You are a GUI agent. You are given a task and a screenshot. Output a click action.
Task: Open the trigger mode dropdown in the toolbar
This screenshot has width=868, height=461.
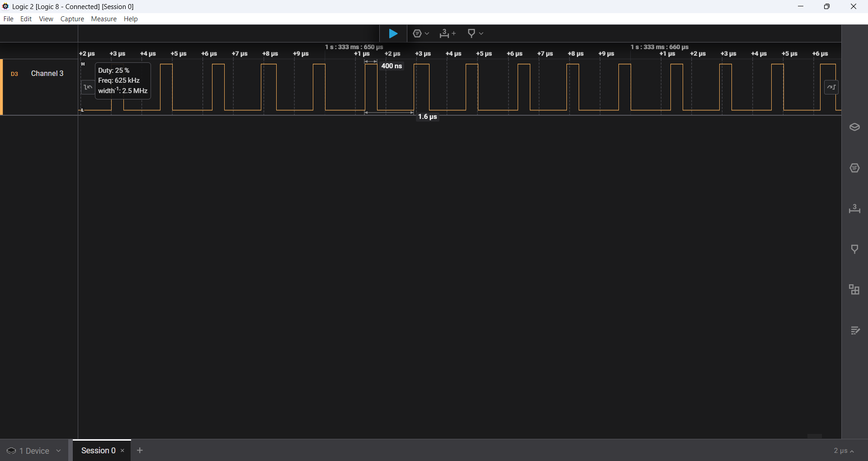point(421,33)
